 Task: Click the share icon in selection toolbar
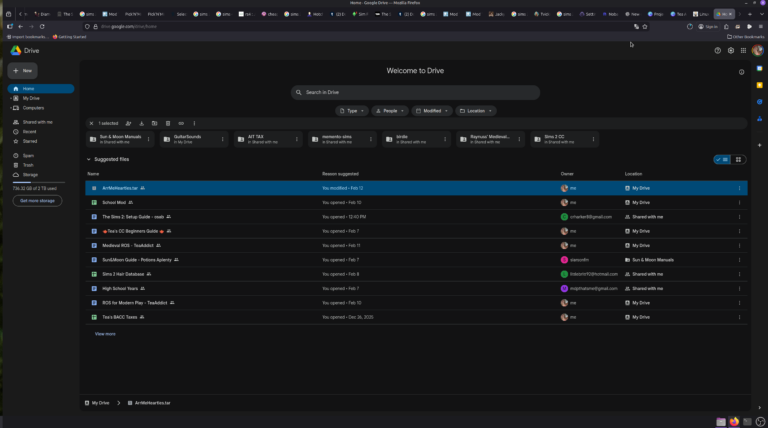(129, 123)
